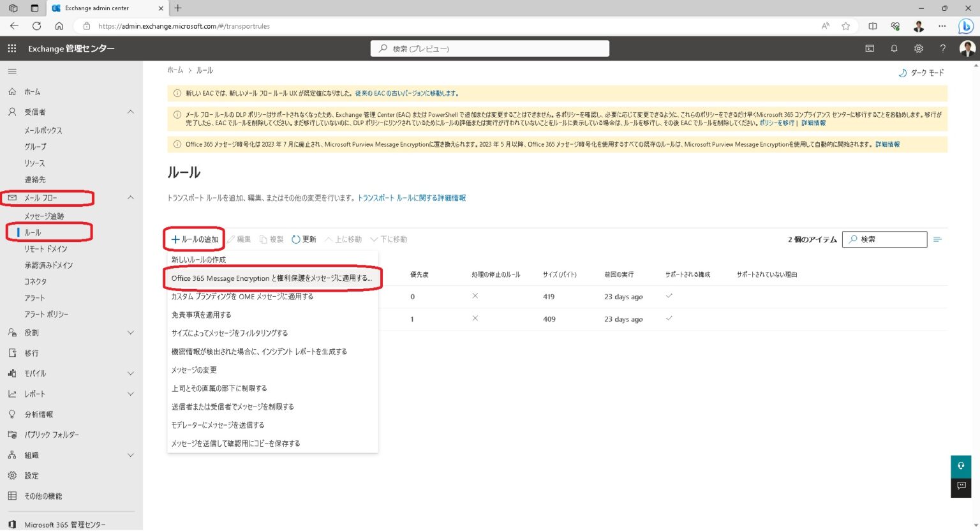Image resolution: width=980 pixels, height=531 pixels.
Task: Open the settings gear in header
Action: click(918, 49)
